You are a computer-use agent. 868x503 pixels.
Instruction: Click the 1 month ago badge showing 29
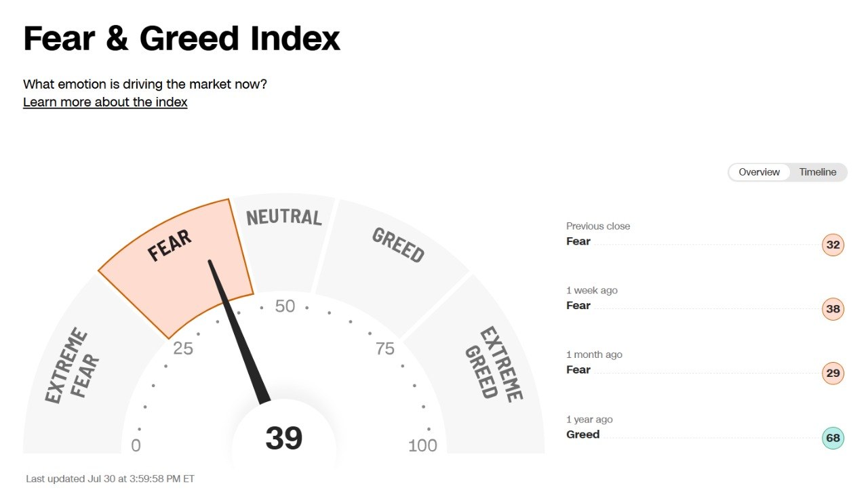[833, 374]
